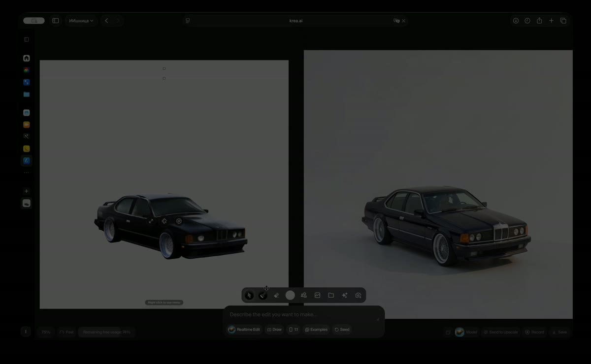The height and width of the screenshot is (364, 591).
Task: Open the folder icon in the left sidebar
Action: [27, 94]
